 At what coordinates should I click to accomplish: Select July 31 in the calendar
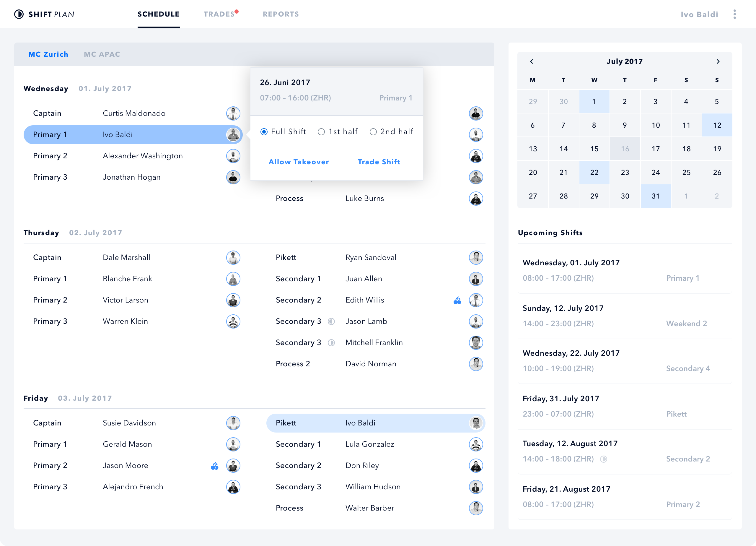coord(655,196)
